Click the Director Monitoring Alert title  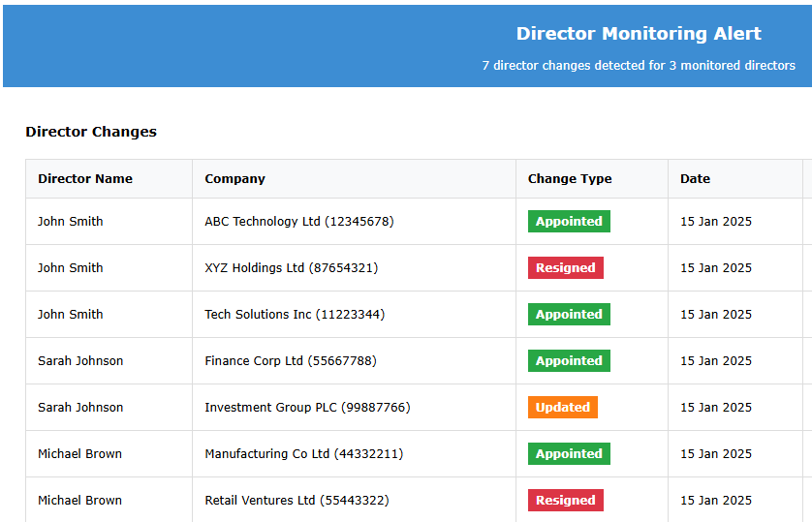click(x=638, y=34)
